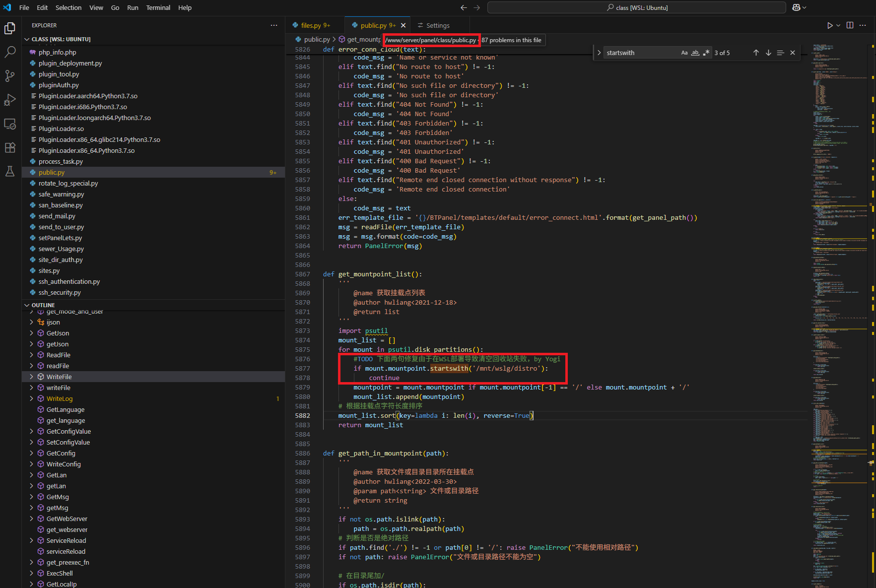
Task: Expand the WriteLog outline item
Action: [31, 398]
